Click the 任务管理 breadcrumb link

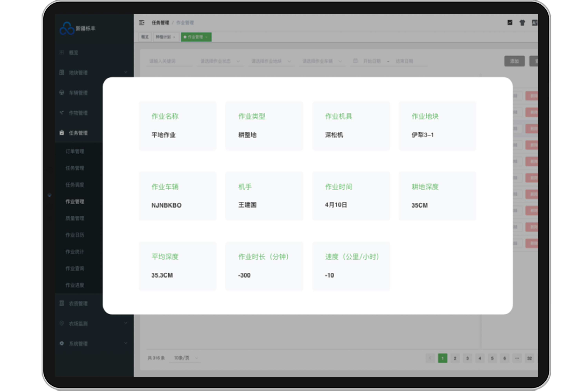tap(160, 23)
